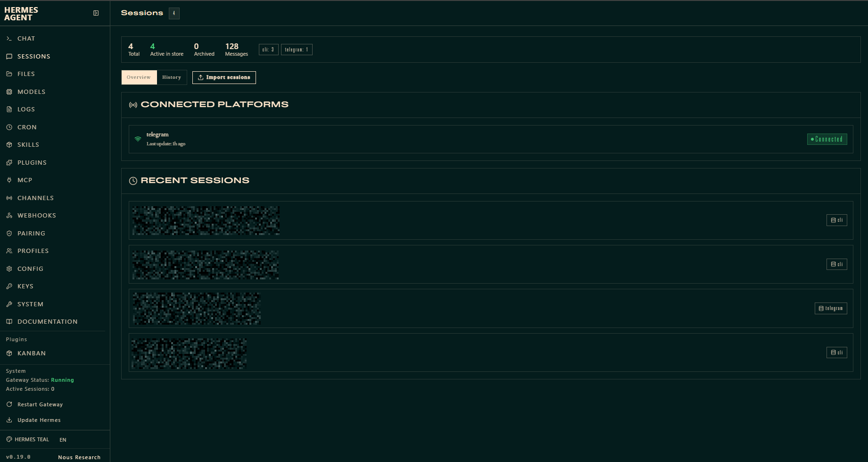Click the Channels broadcast icon
Viewport: 868px width, 462px height.
click(x=9, y=198)
